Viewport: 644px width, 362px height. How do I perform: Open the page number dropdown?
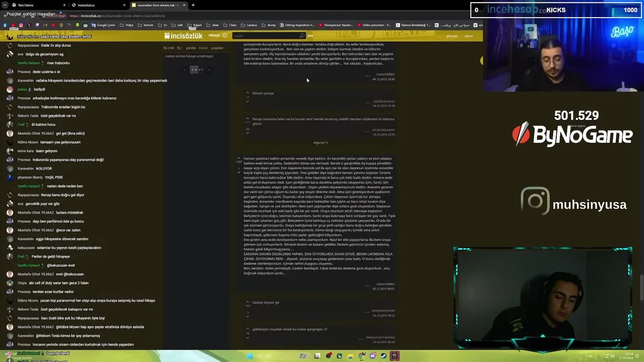pos(194,69)
